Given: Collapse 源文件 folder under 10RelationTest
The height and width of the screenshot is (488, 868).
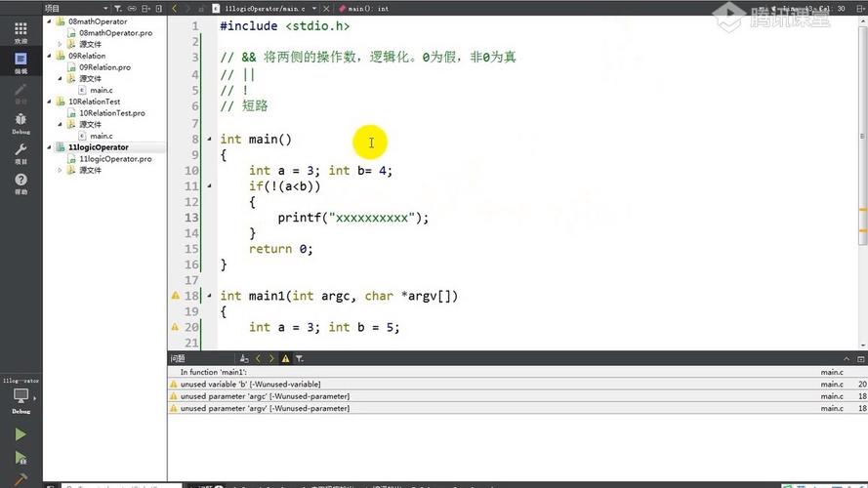Looking at the screenshot, I should [60, 124].
